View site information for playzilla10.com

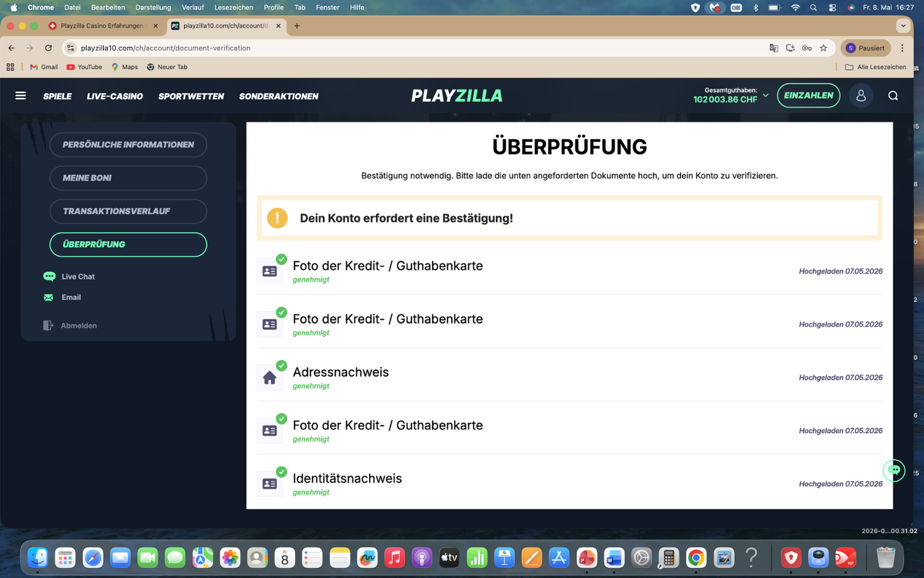point(71,48)
